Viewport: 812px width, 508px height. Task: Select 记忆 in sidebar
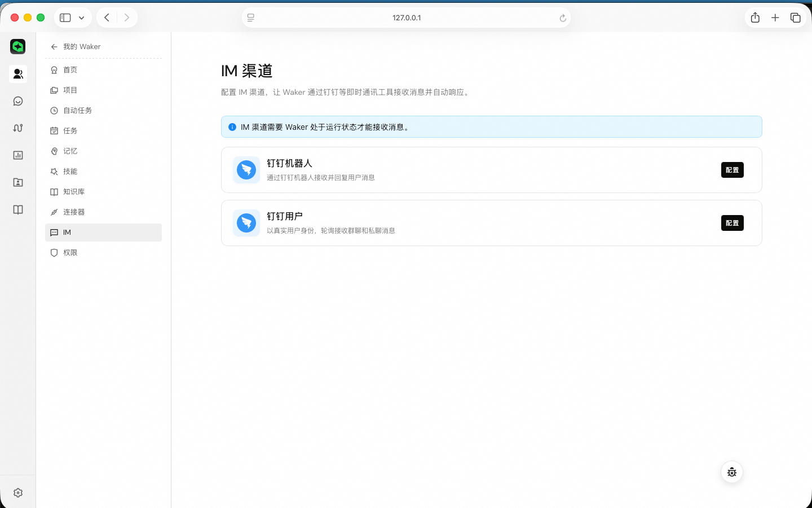click(x=103, y=151)
